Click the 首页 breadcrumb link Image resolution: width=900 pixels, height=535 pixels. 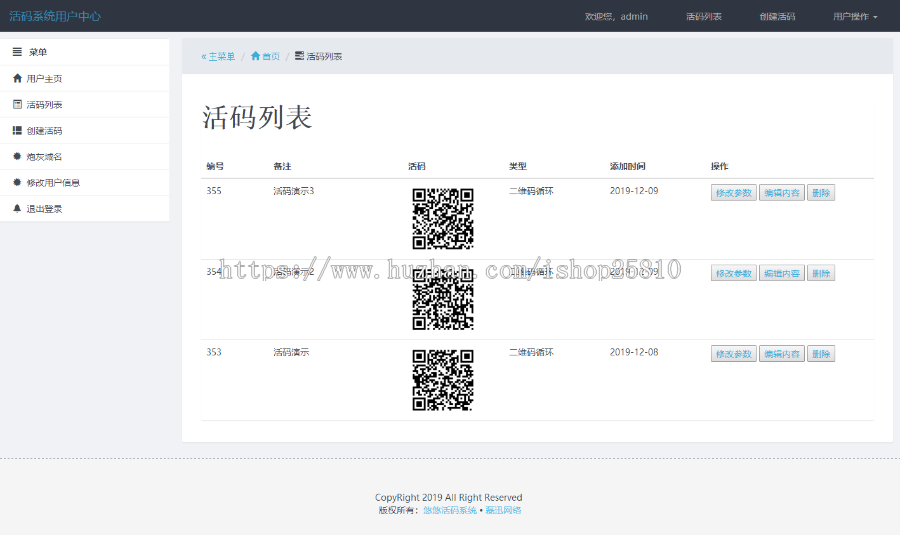coord(265,56)
